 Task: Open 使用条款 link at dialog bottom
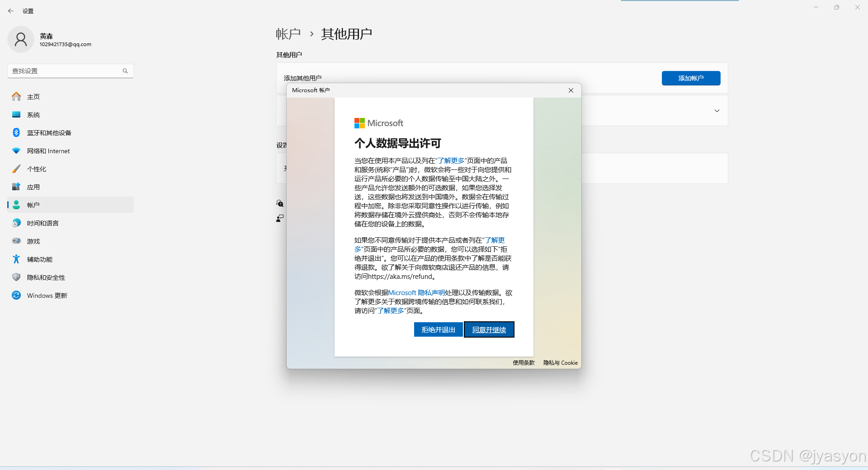point(524,362)
